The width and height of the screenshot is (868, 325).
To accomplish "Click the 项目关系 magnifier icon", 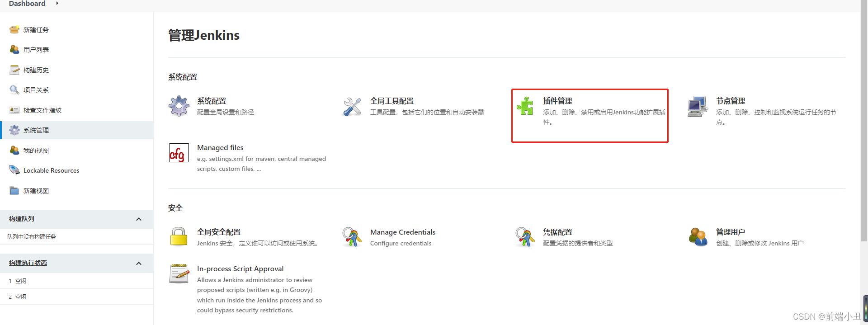I will pos(14,90).
